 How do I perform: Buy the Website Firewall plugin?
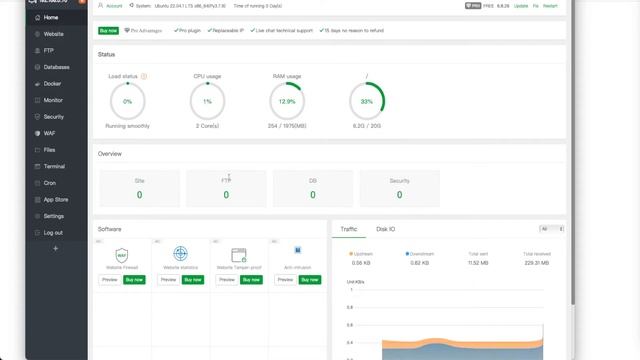point(134,280)
